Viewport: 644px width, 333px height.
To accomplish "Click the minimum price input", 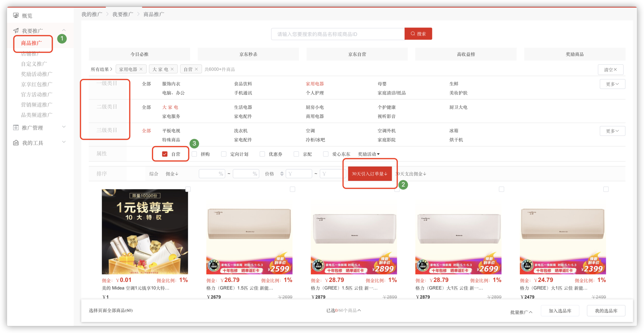I will (x=299, y=174).
